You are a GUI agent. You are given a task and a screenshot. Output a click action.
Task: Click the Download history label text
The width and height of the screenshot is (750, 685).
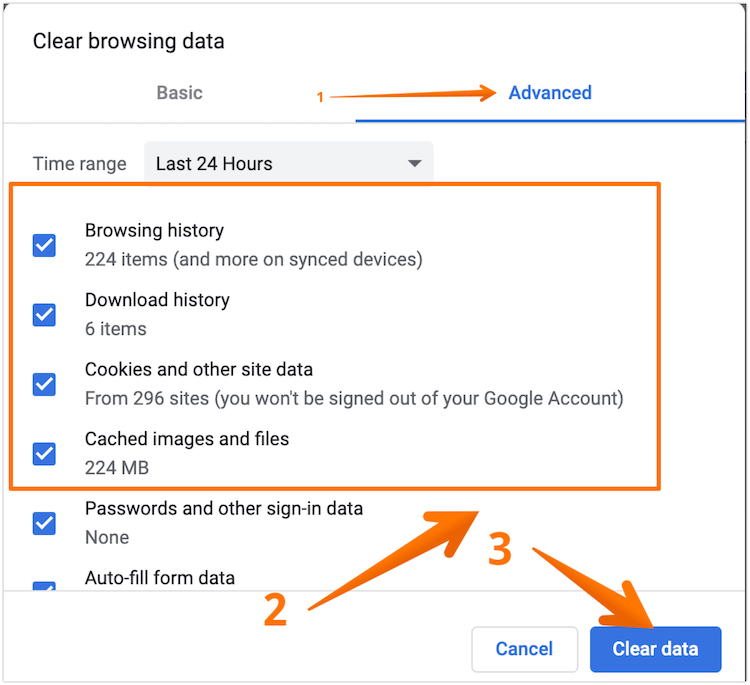[157, 300]
